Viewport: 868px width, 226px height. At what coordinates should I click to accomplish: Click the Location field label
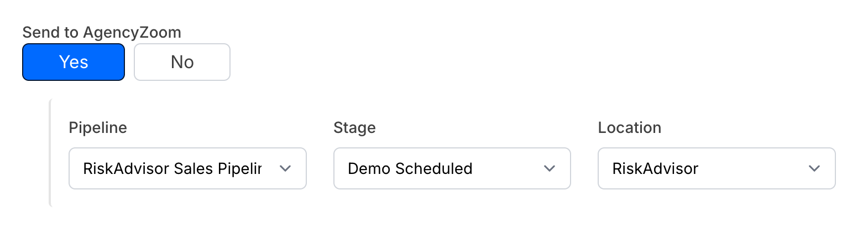point(629,128)
